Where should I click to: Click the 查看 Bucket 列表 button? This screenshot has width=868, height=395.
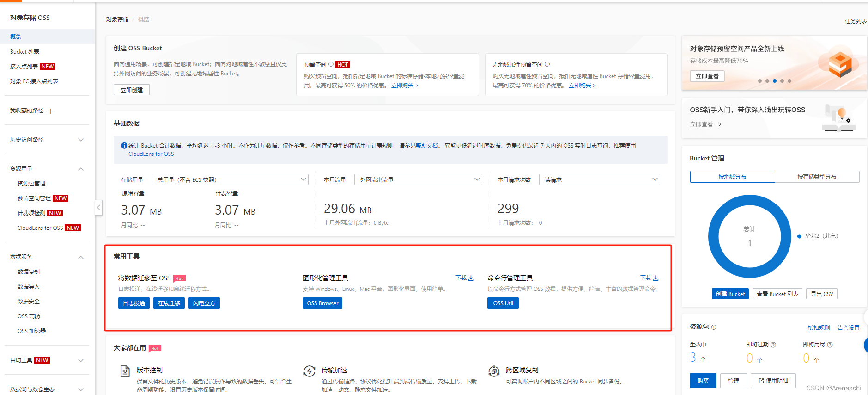coord(777,294)
